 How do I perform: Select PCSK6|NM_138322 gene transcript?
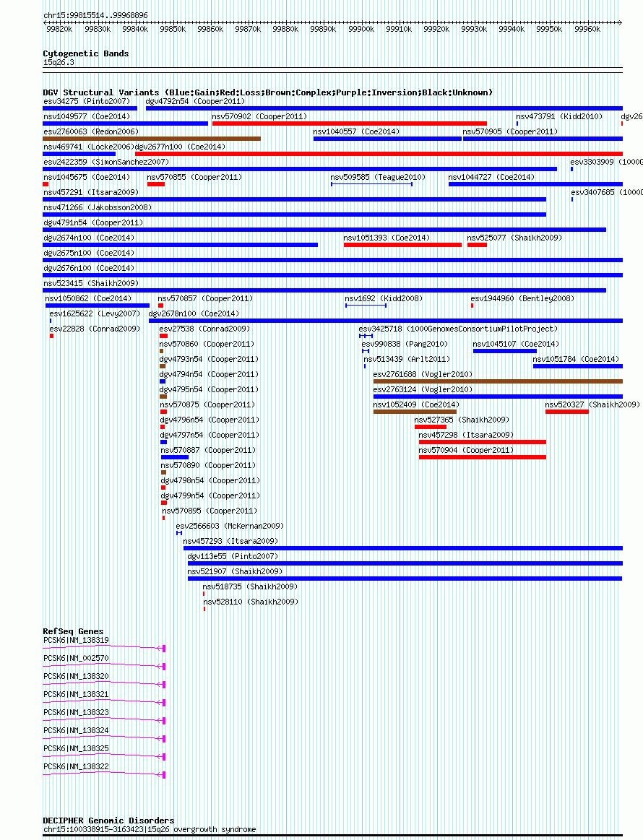[x=105, y=771]
